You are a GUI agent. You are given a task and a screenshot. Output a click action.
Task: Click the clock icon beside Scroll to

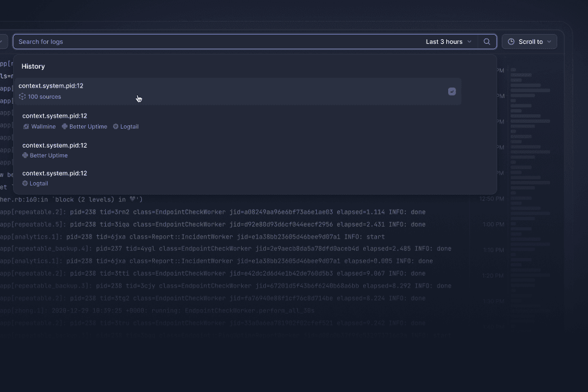(x=511, y=42)
